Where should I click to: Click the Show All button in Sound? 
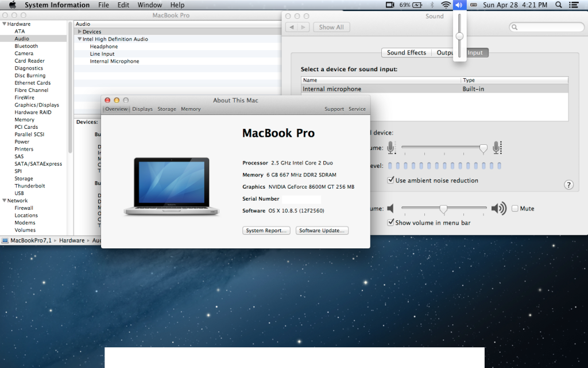click(331, 26)
